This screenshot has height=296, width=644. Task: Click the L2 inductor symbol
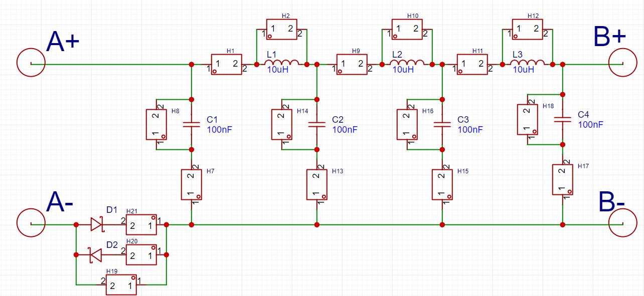click(x=407, y=62)
